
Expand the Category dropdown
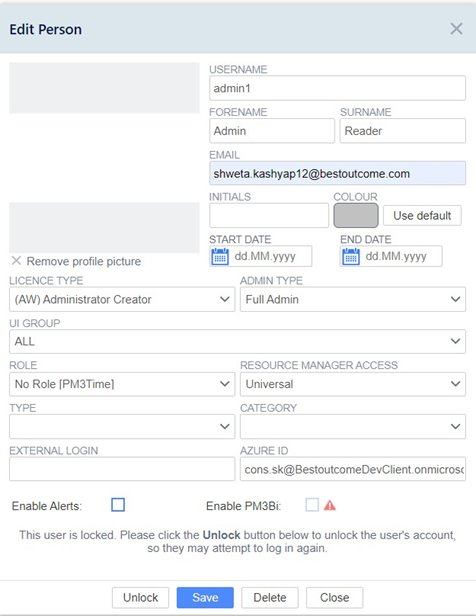[353, 426]
